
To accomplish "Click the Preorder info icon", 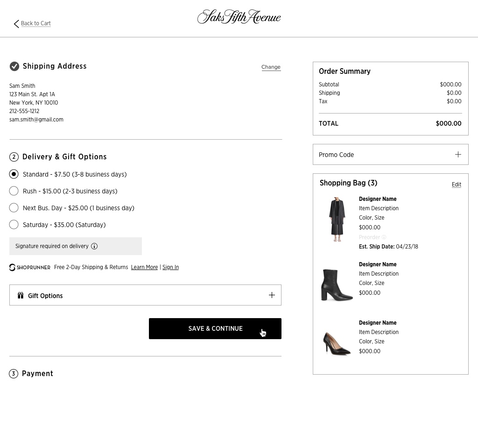I will click(384, 237).
